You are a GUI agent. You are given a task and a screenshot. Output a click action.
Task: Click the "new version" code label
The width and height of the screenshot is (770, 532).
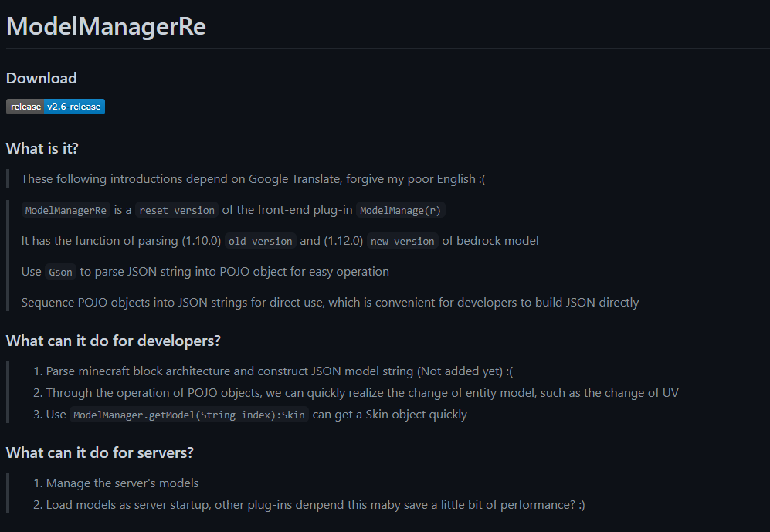coord(402,241)
